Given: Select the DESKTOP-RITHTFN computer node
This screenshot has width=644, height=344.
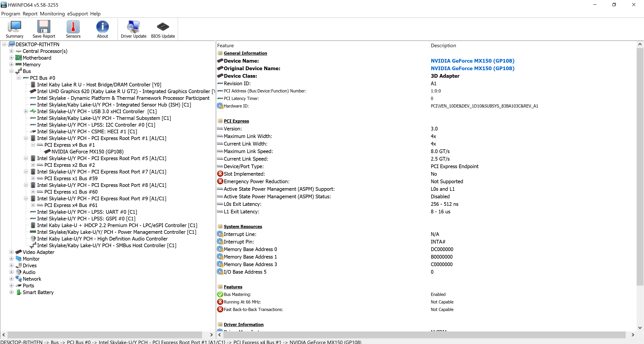Looking at the screenshot, I should tap(37, 44).
